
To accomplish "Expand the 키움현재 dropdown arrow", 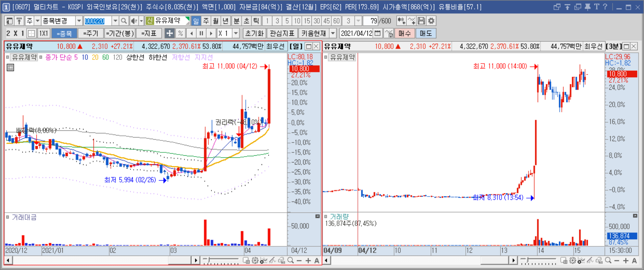I will tap(333, 33).
